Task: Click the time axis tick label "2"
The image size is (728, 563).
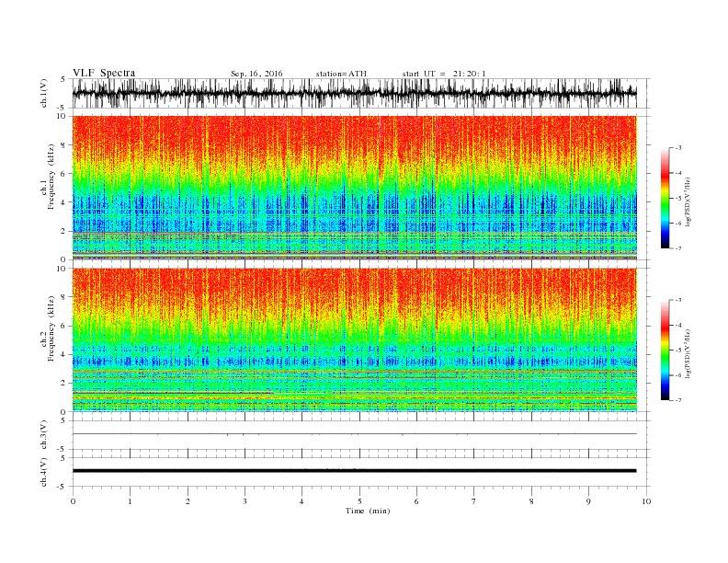Action: [188, 501]
